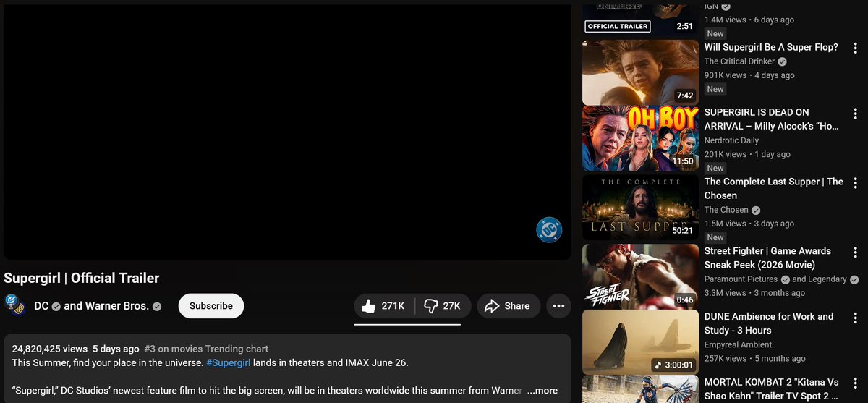The width and height of the screenshot is (868, 403).
Task: Click the black video player area
Action: pos(287,132)
